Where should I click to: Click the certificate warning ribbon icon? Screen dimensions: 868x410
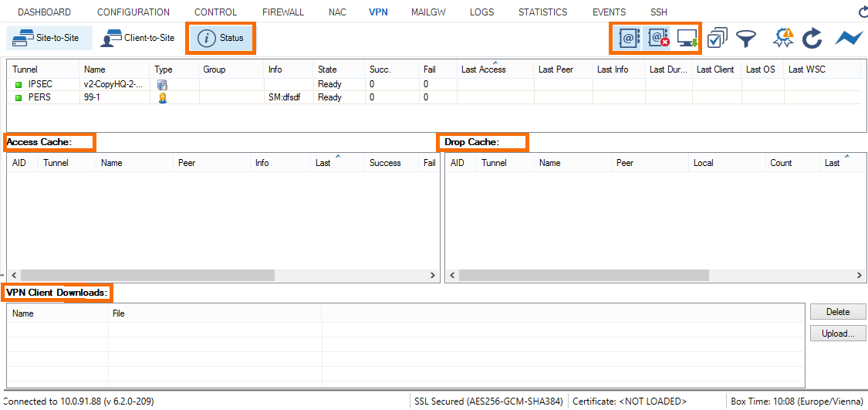(x=783, y=38)
